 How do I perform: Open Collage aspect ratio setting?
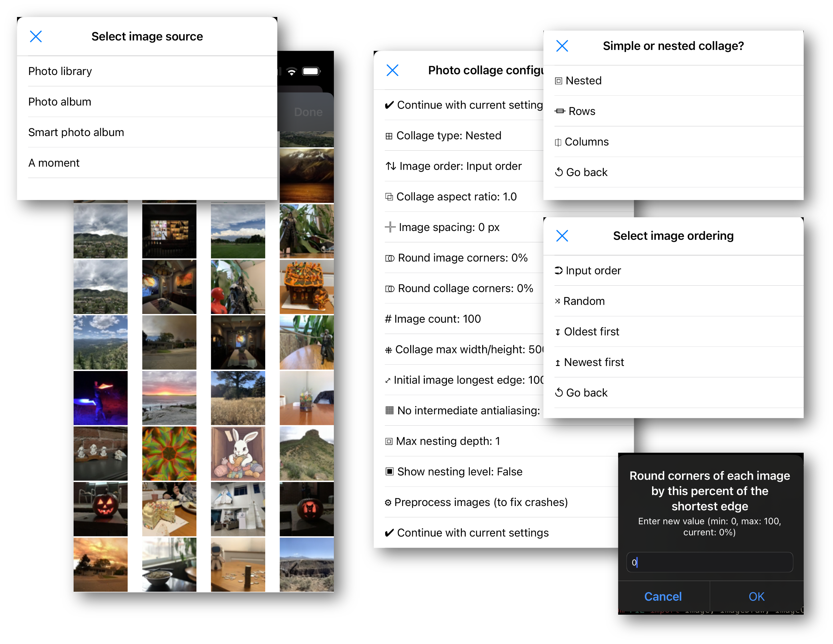click(x=456, y=196)
